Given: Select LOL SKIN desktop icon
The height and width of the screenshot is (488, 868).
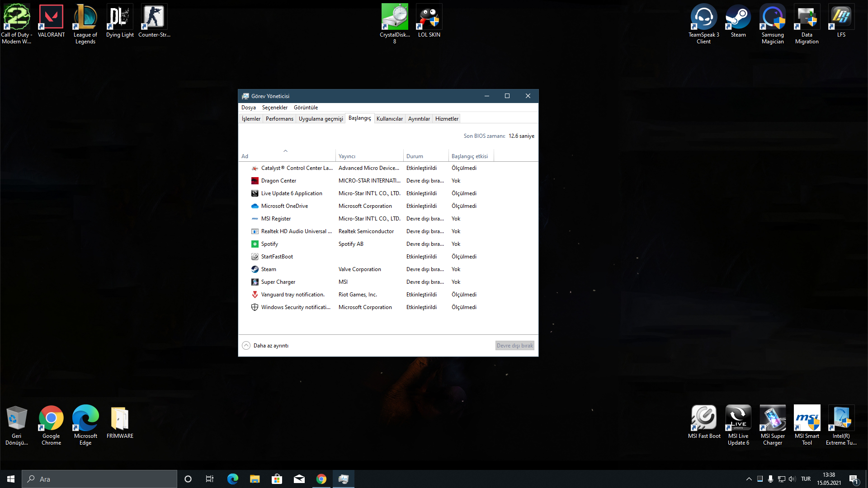Looking at the screenshot, I should 429,20.
